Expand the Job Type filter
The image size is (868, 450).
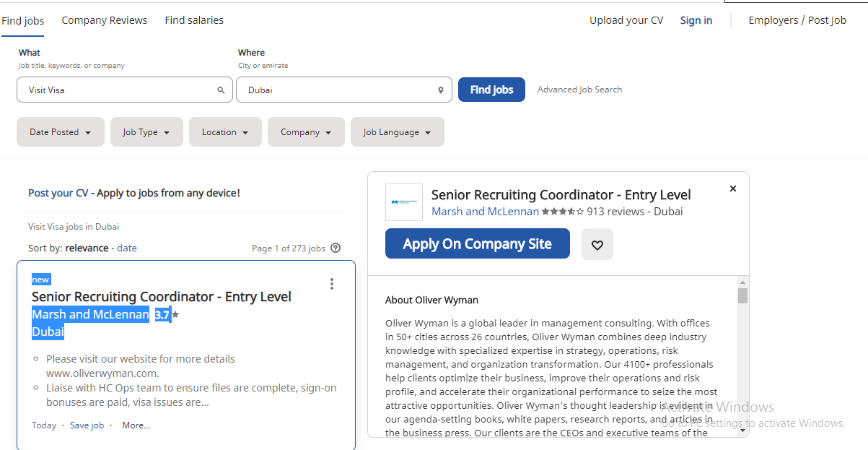146,132
